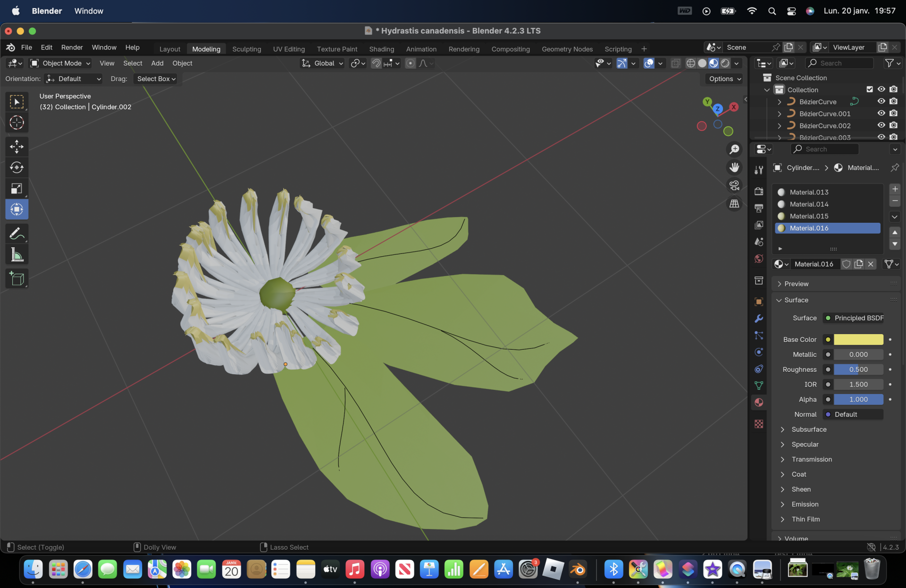Hide BézierCurve.002 in viewport
This screenshot has height=588, width=906.
click(x=881, y=126)
